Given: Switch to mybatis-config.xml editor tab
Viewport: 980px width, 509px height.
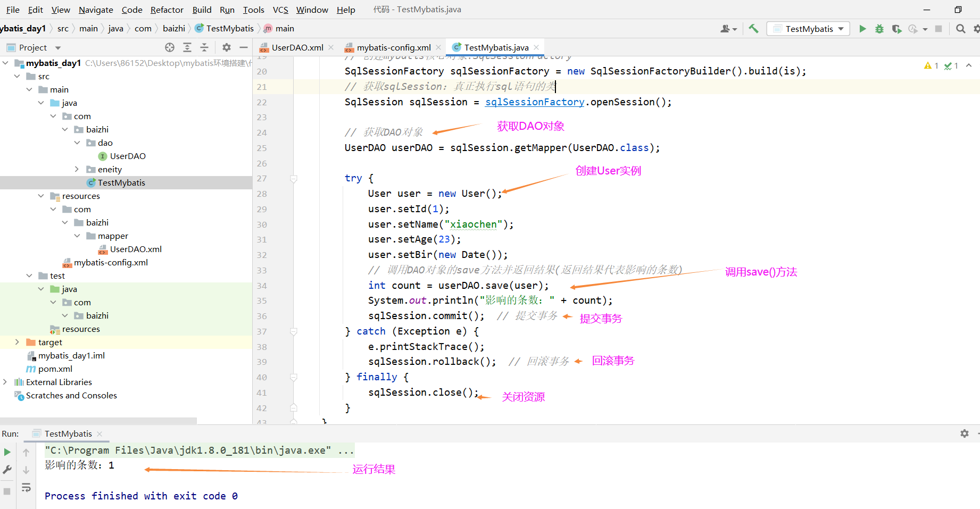Looking at the screenshot, I should [394, 47].
